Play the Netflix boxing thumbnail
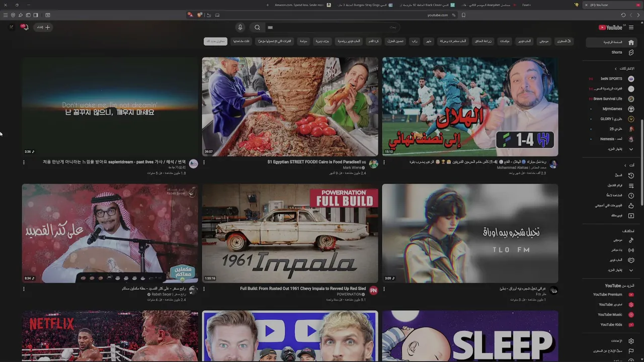Screen dimensions: 644x362 (x=110, y=336)
